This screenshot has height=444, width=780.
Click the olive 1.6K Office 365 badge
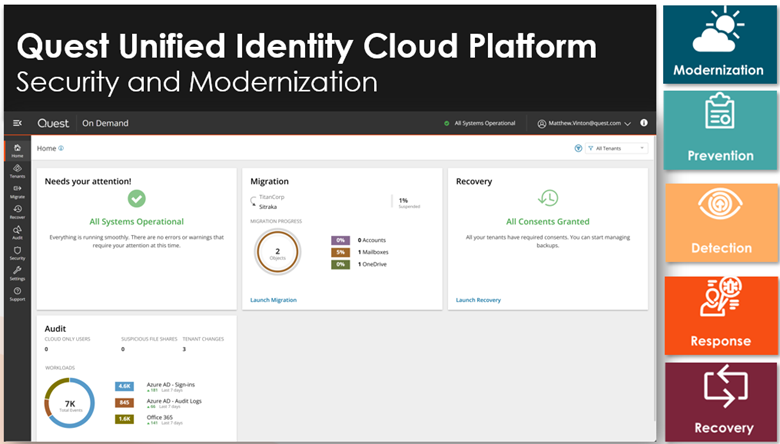[124, 419]
